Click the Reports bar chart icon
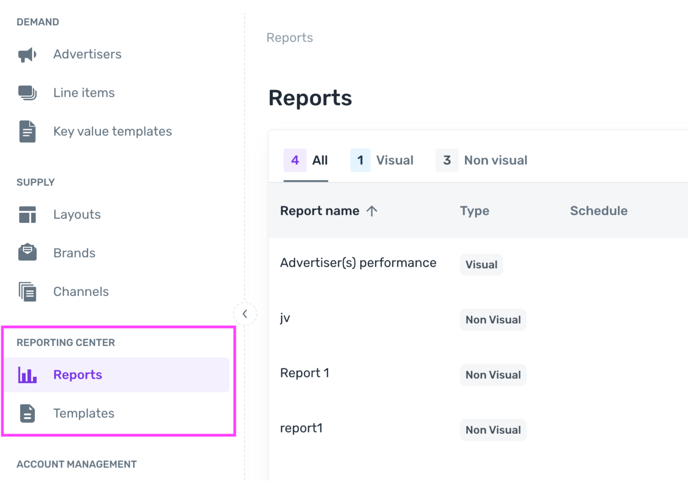The image size is (688, 495). tap(27, 375)
